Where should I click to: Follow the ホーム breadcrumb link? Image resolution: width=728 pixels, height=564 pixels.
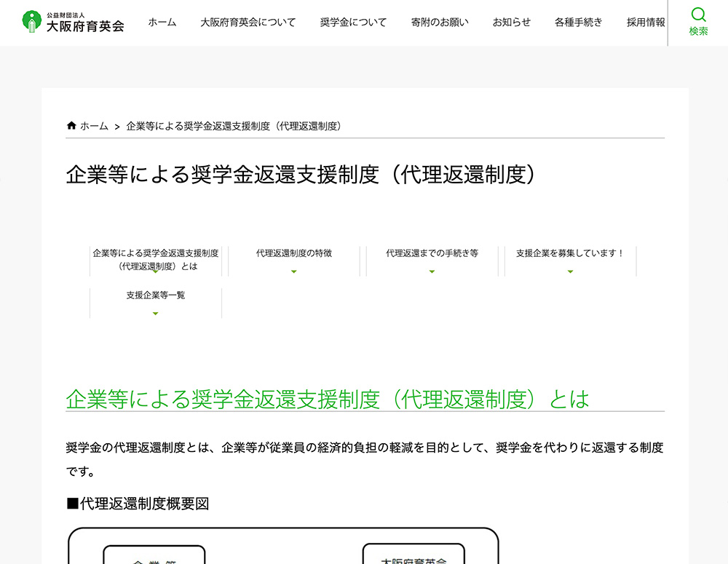(94, 126)
